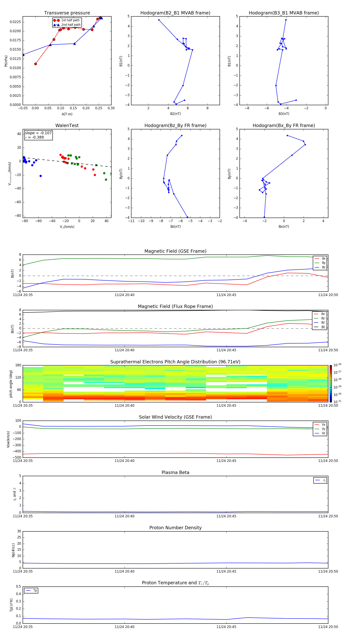Click the 'Bz(nT)' x-axis label of Bz_By hodogram
Image resolution: width=351 pixels, height=644 pixels.
[x=175, y=227]
